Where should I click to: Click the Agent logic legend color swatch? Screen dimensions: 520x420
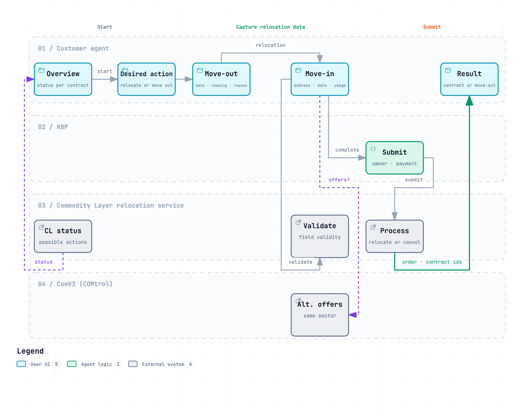click(72, 364)
